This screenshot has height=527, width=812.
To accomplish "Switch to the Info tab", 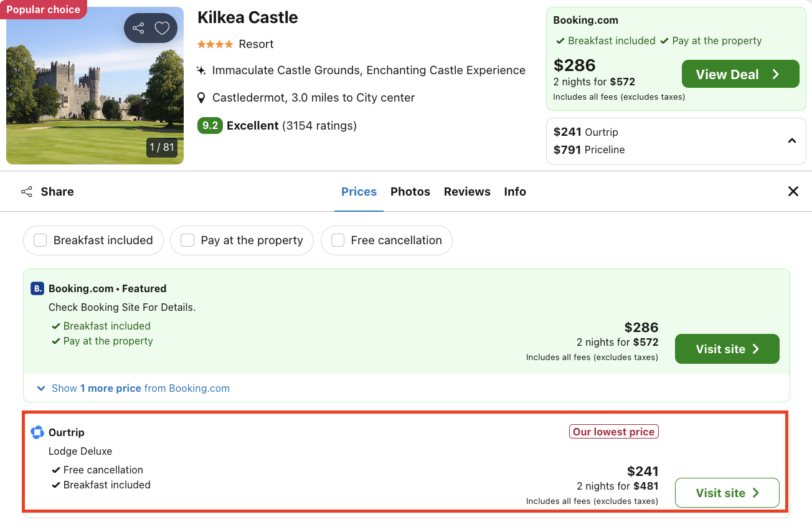I will coord(515,191).
